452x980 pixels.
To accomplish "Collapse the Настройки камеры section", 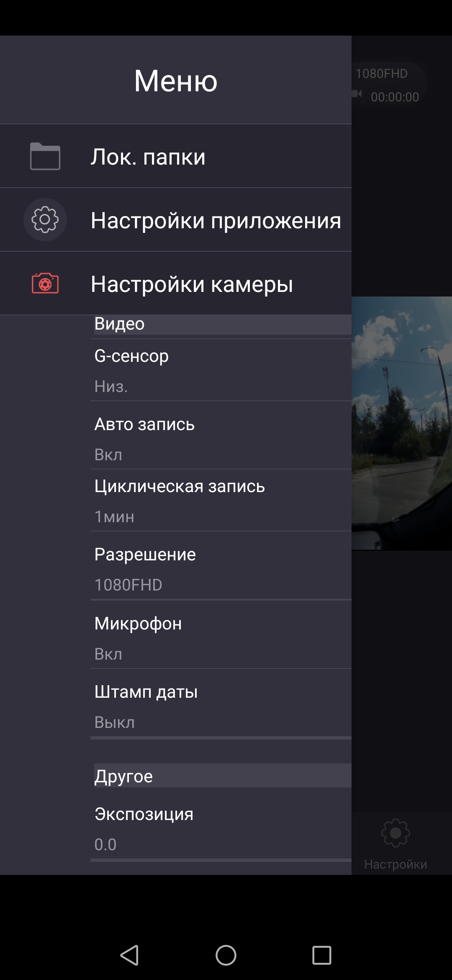I will pos(176,284).
